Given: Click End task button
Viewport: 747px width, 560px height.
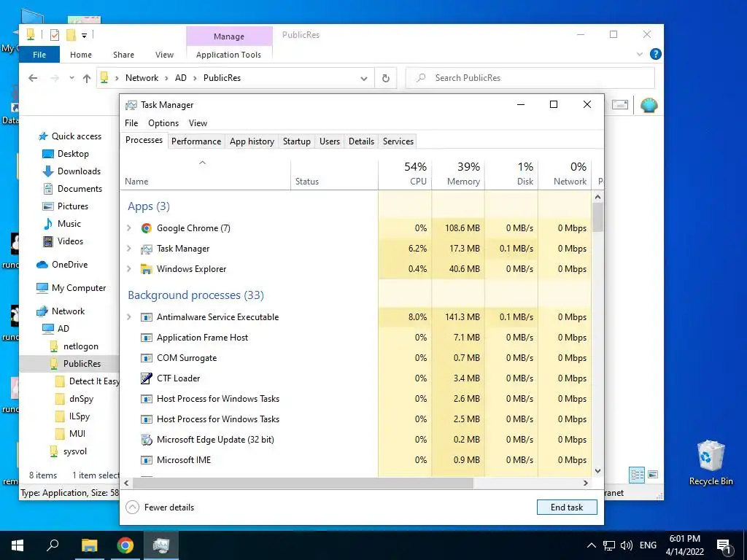Looking at the screenshot, I should click(566, 507).
